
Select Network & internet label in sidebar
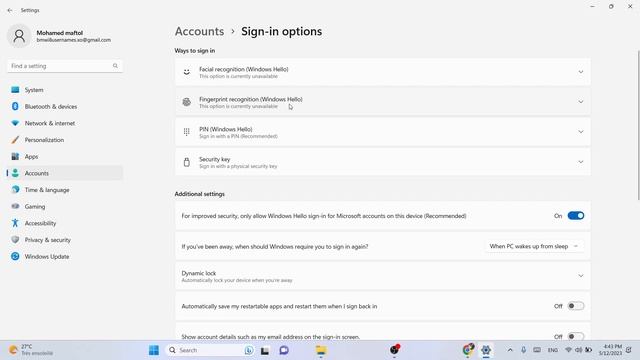(50, 123)
